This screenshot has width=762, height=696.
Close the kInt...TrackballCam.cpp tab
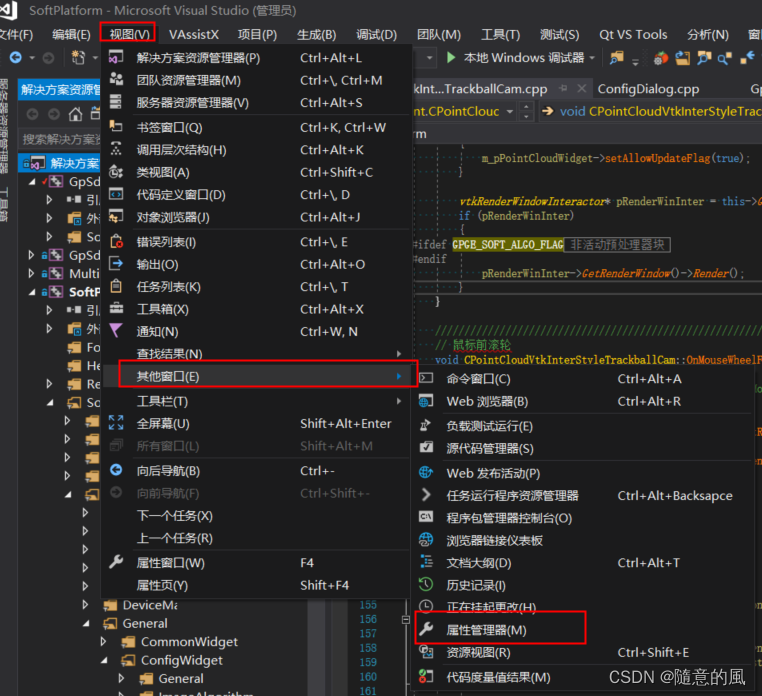pos(581,88)
